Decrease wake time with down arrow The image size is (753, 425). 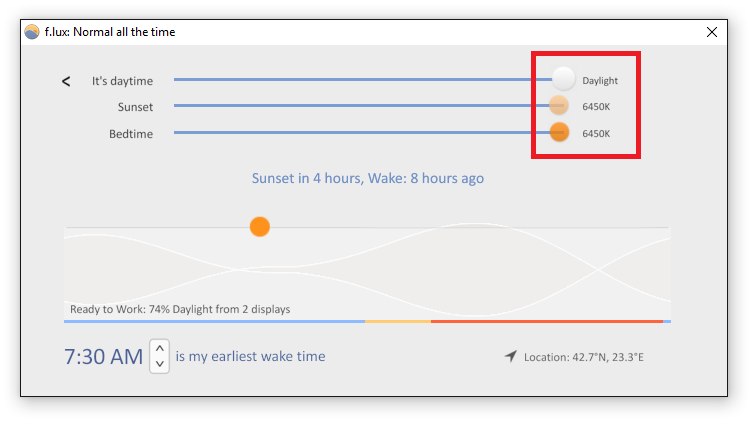pos(159,364)
